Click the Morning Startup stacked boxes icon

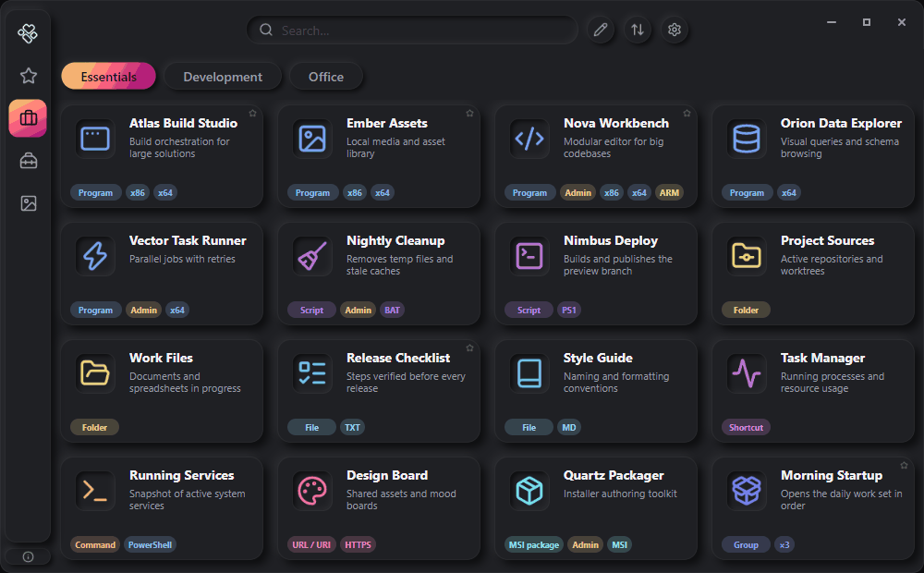pyautogui.click(x=746, y=491)
